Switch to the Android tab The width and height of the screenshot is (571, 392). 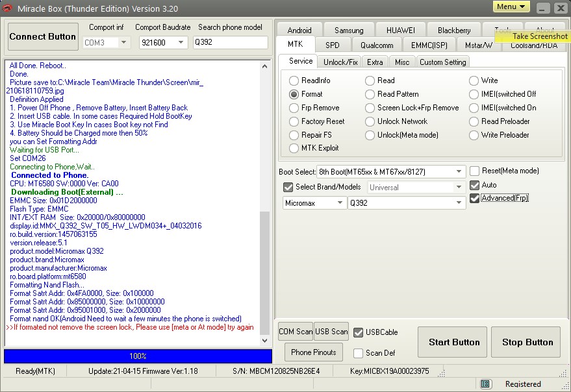tap(299, 30)
